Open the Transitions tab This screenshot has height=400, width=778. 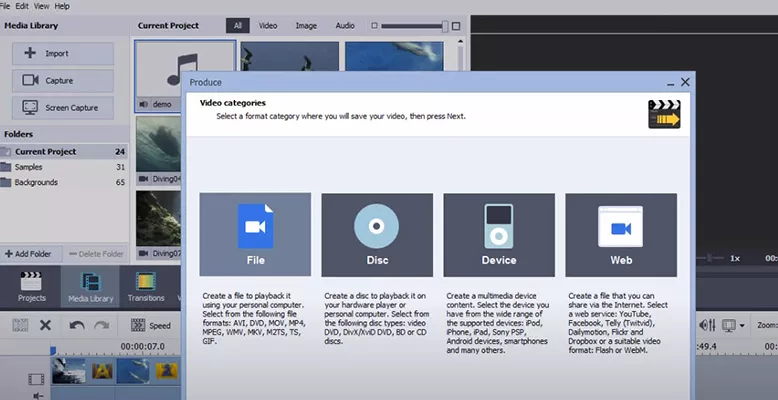point(146,287)
